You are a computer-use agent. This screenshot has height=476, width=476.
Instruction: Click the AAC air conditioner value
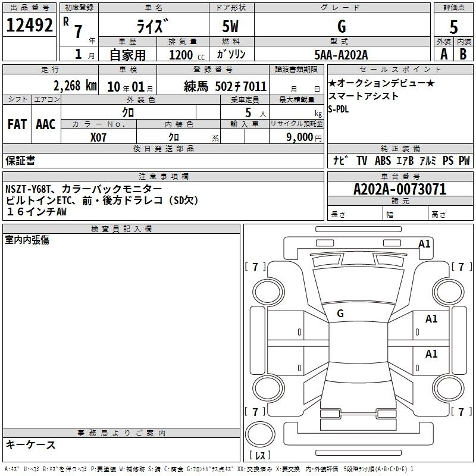tap(46, 124)
